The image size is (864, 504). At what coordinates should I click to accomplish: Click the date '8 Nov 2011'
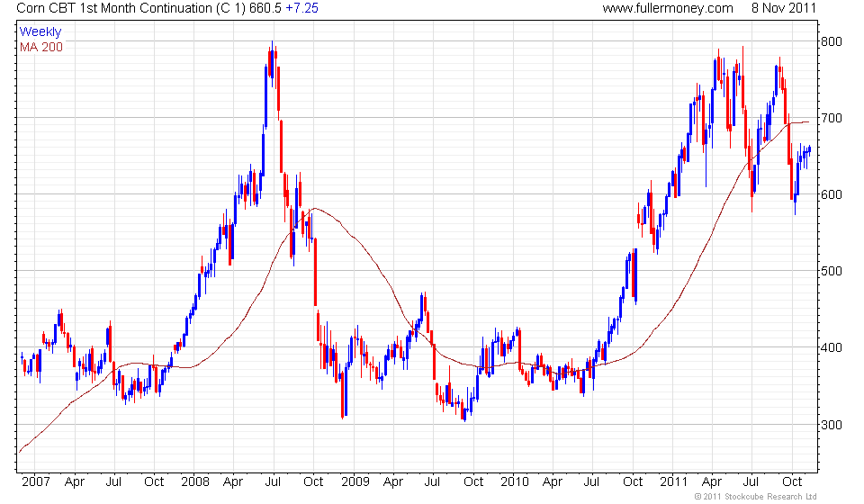tap(784, 8)
